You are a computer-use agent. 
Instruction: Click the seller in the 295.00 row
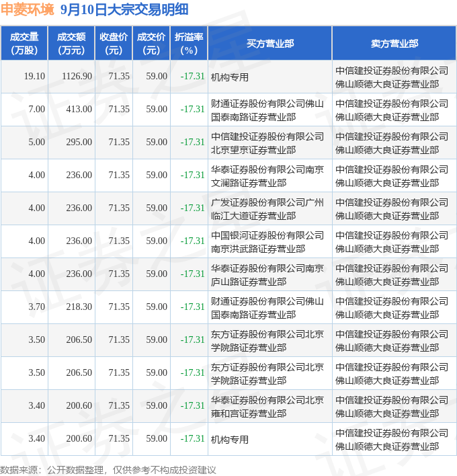coord(391,143)
